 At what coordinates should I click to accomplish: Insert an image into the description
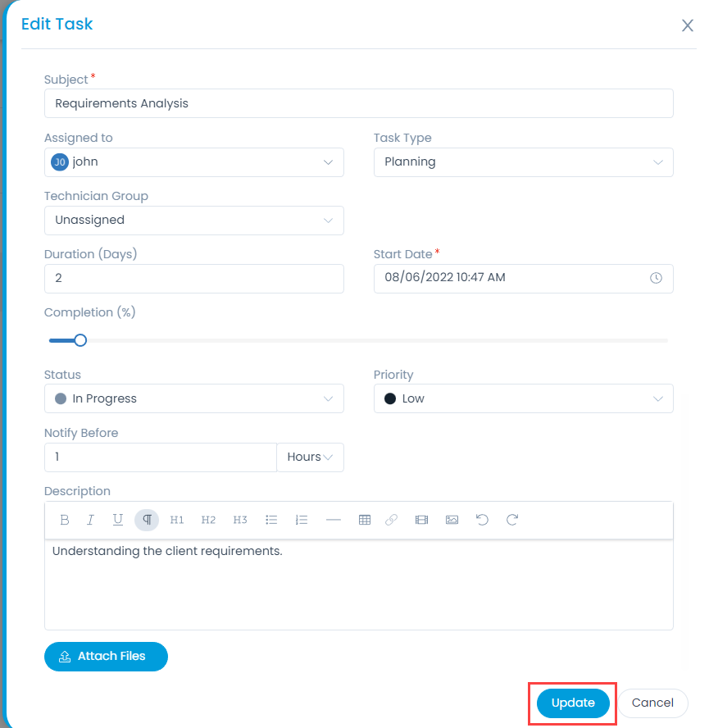pyautogui.click(x=452, y=520)
